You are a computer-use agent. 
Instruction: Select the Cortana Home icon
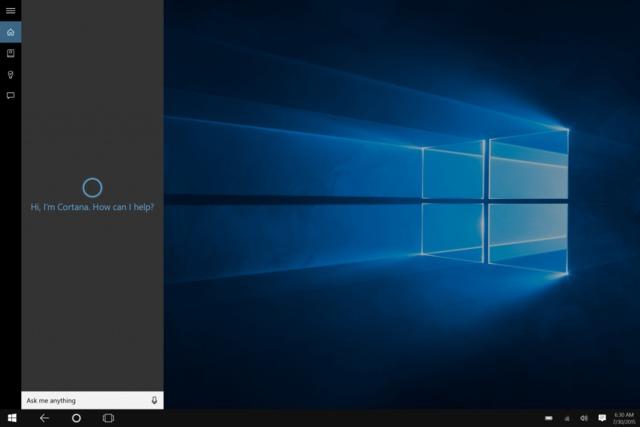(11, 32)
